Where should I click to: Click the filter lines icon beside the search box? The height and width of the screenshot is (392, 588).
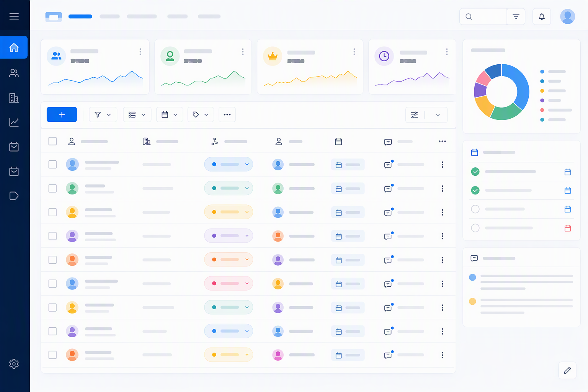tap(516, 16)
